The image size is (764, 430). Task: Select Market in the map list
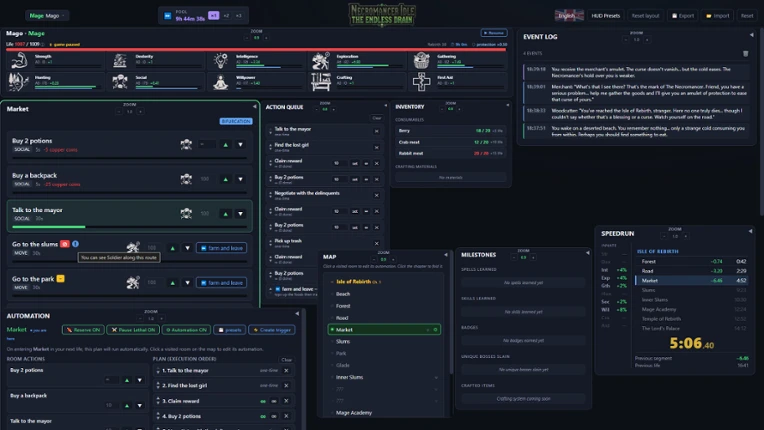pos(384,330)
